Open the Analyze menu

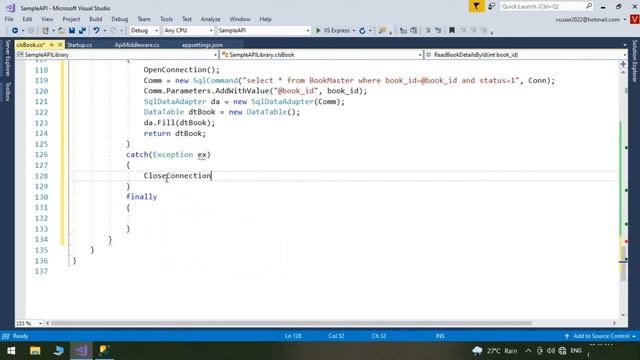click(210, 19)
